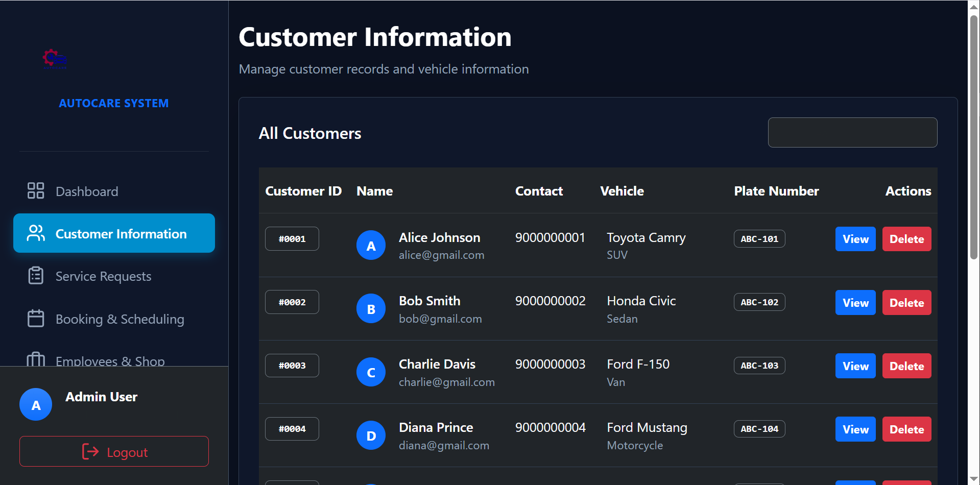Log out using the Logout button
The width and height of the screenshot is (980, 485).
click(114, 451)
